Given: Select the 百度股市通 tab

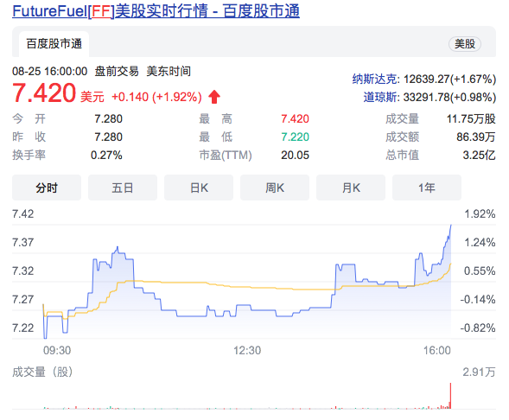Looking at the screenshot, I should (x=54, y=44).
